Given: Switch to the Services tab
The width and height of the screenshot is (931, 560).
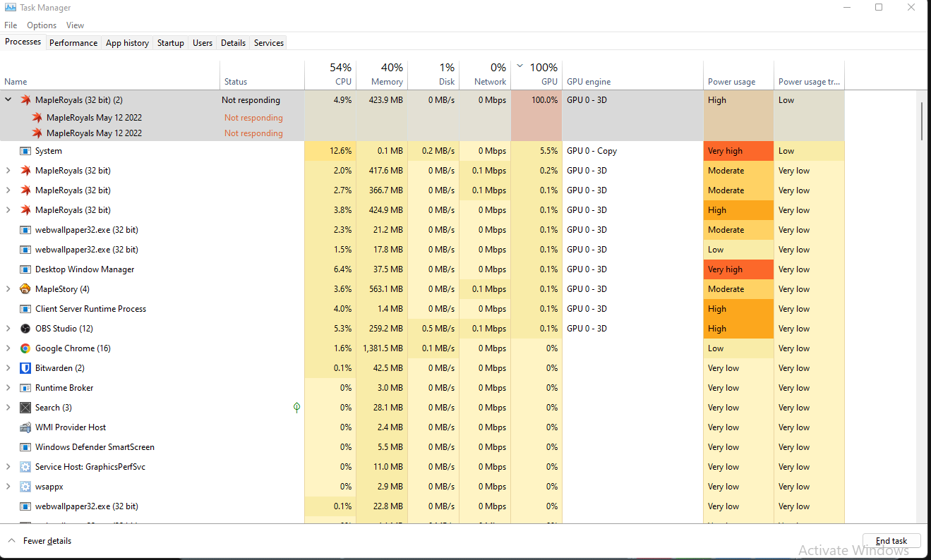Looking at the screenshot, I should click(x=269, y=43).
